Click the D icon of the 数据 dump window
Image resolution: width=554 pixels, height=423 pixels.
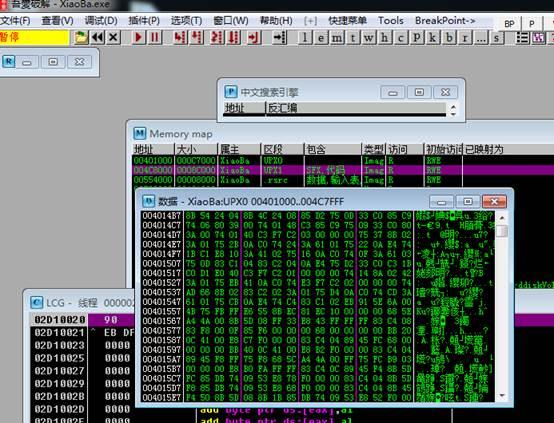click(148, 201)
